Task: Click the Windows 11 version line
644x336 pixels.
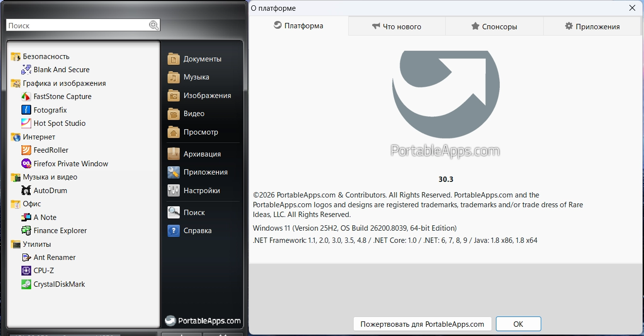Action: click(x=355, y=228)
